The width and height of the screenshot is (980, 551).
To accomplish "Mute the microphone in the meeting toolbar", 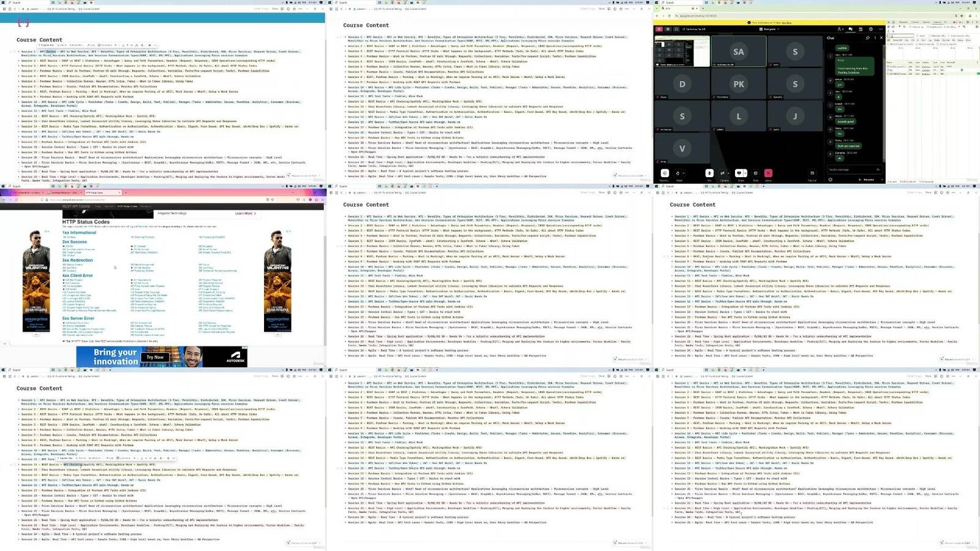I will pos(709,173).
